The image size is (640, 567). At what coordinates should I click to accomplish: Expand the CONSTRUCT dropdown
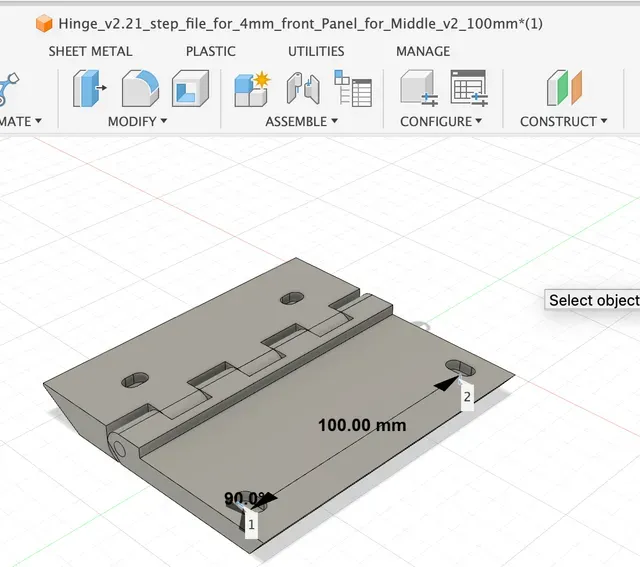(563, 121)
